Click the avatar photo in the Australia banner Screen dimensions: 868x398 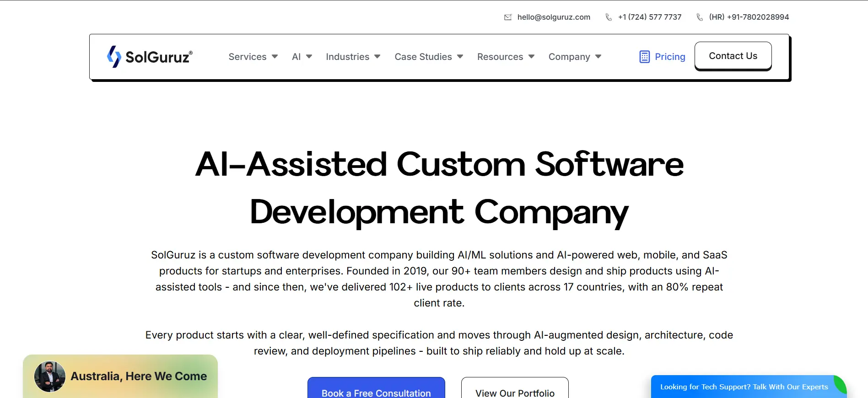(50, 376)
